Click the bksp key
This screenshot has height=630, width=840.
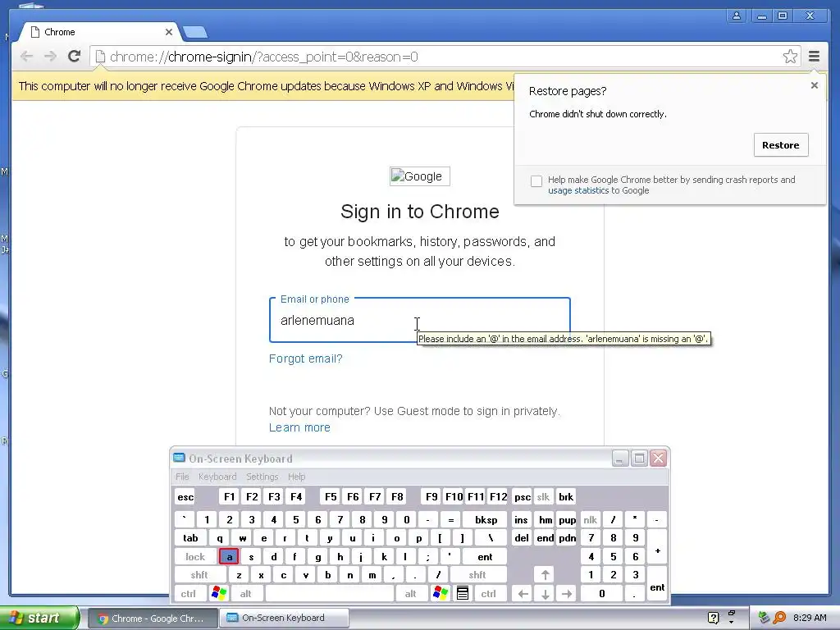[x=486, y=519]
